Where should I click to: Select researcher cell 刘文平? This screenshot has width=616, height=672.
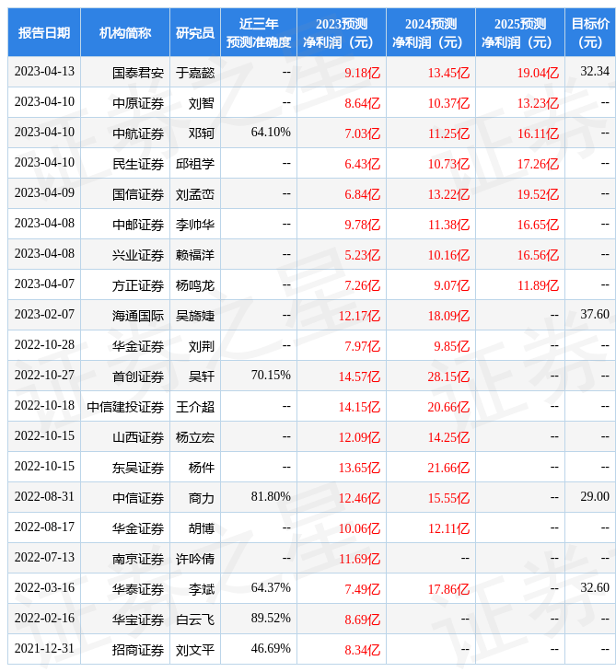click(195, 651)
